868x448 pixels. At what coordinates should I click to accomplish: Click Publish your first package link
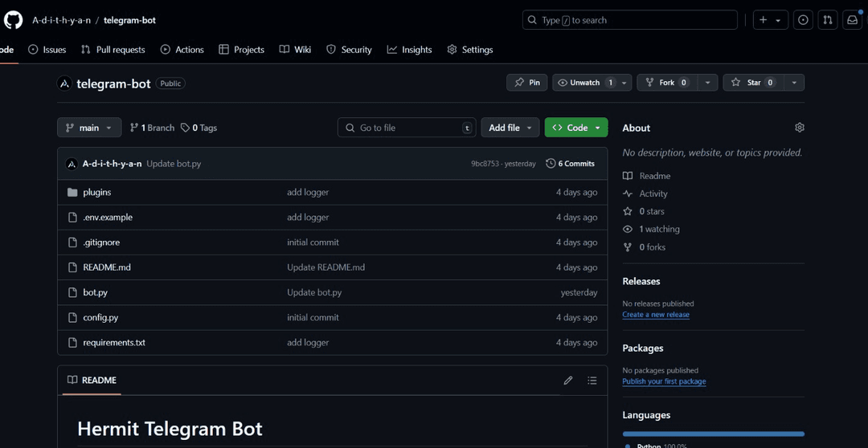664,381
